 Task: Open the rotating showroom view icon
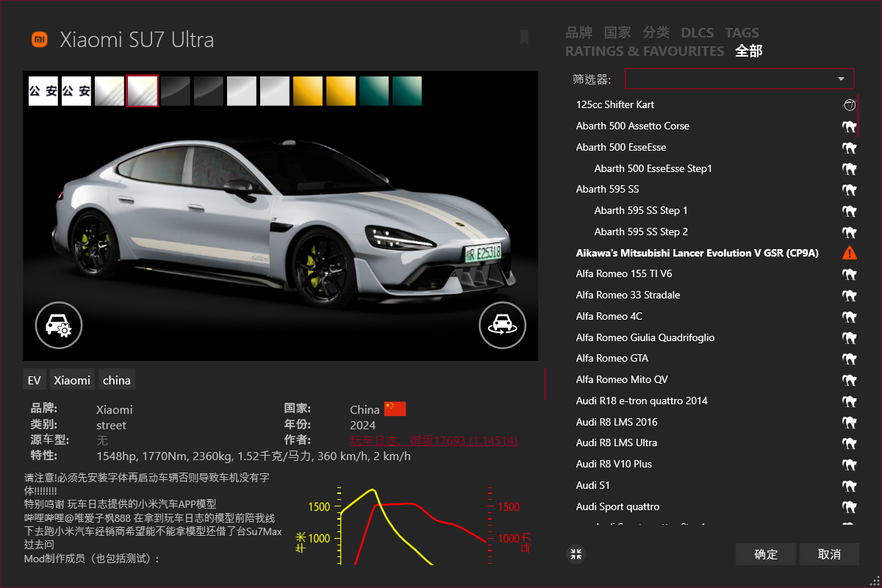(502, 325)
